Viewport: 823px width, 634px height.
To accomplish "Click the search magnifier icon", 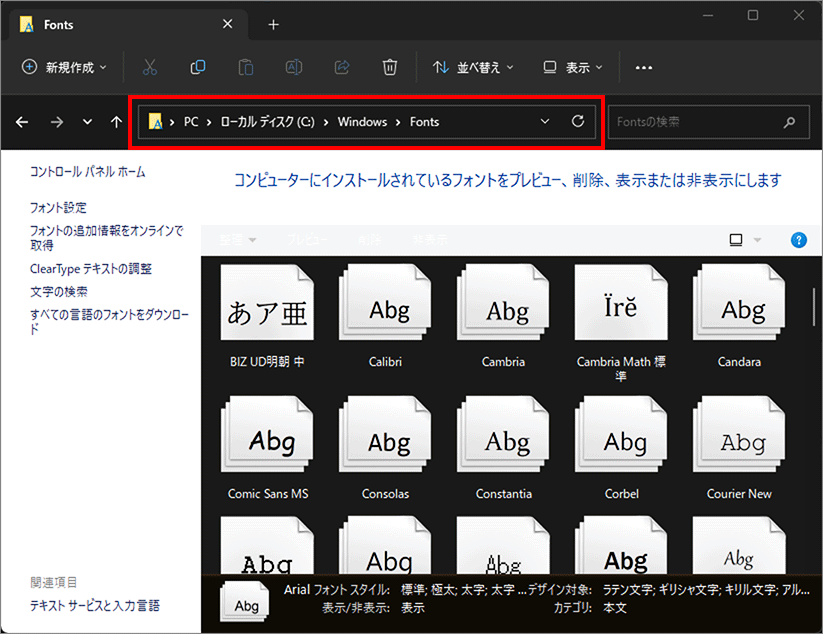I will pos(789,122).
